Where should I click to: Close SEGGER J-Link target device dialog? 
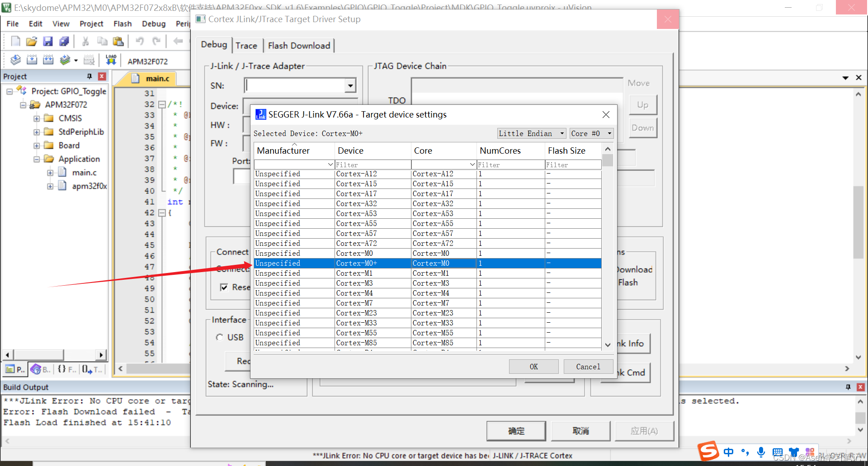pos(606,115)
